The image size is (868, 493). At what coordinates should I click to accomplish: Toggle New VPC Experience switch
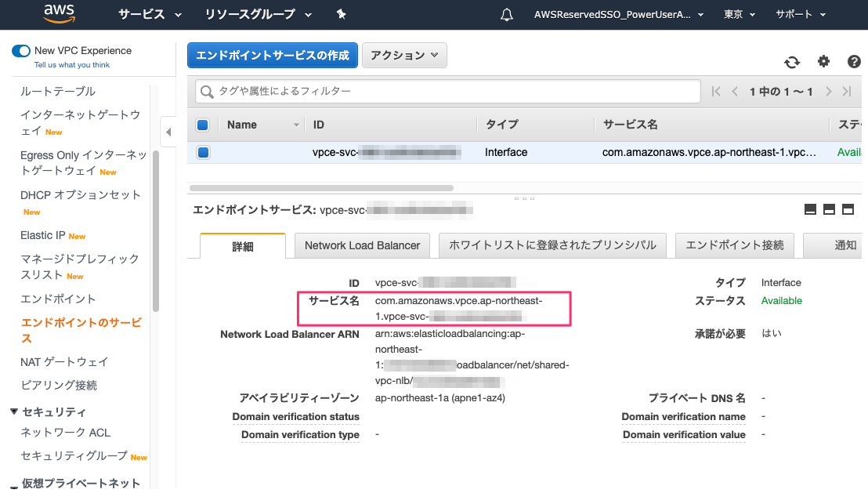(x=21, y=51)
